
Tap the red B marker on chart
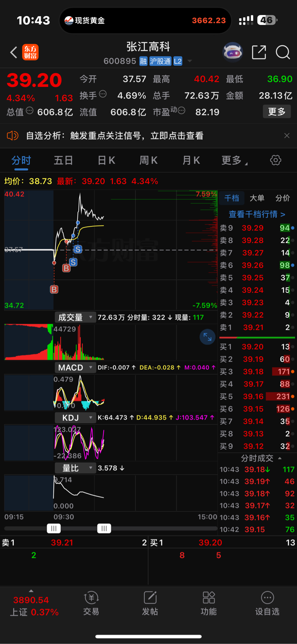67,268
